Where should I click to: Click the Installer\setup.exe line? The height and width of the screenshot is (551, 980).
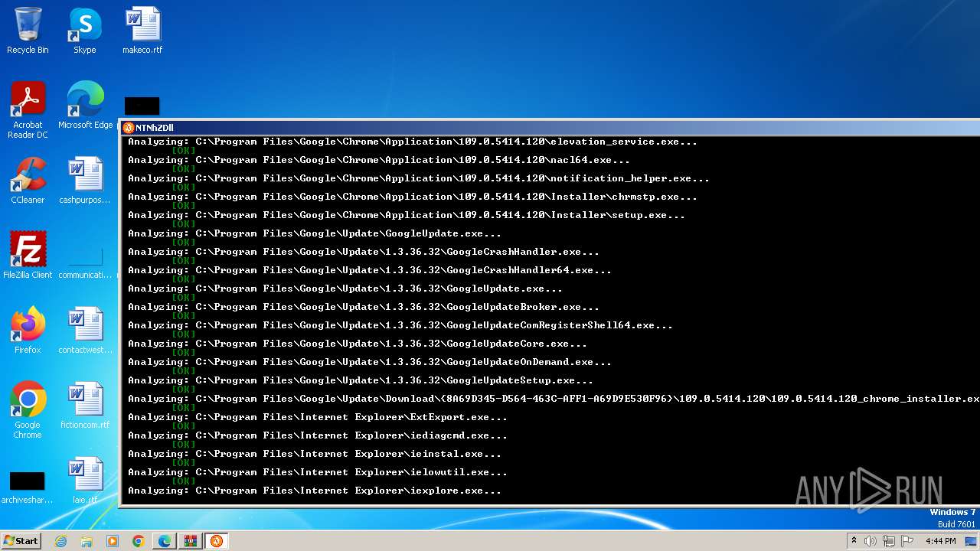click(x=407, y=215)
